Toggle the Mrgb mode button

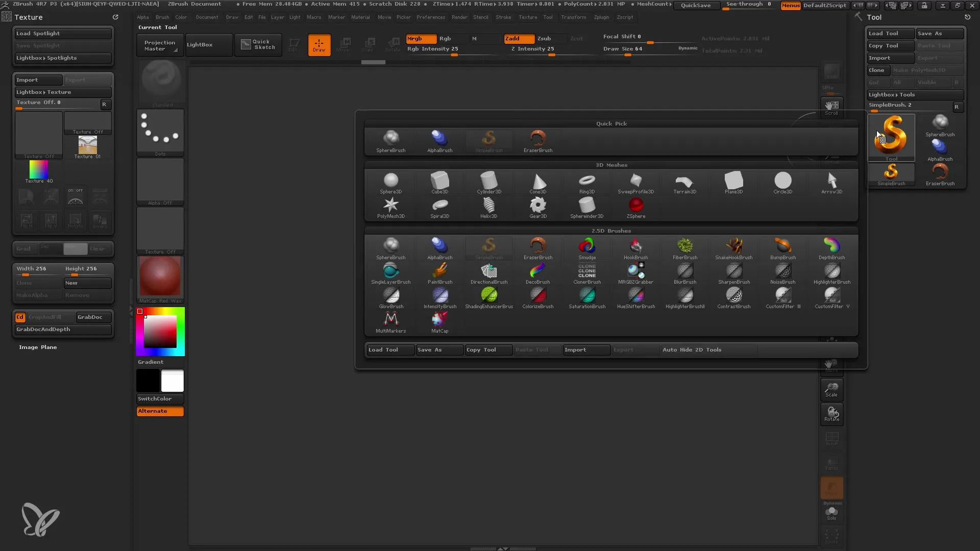tap(421, 38)
